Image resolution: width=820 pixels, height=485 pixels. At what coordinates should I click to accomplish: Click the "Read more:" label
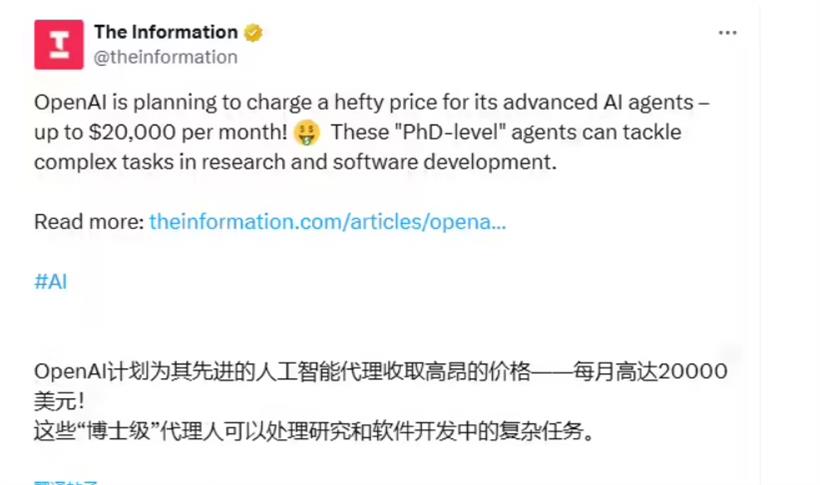pos(89,222)
